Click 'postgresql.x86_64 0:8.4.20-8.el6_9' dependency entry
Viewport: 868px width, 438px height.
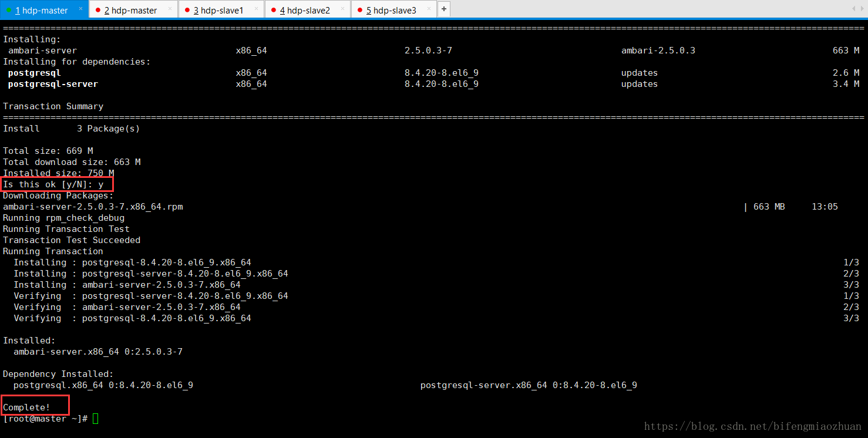pyautogui.click(x=103, y=385)
